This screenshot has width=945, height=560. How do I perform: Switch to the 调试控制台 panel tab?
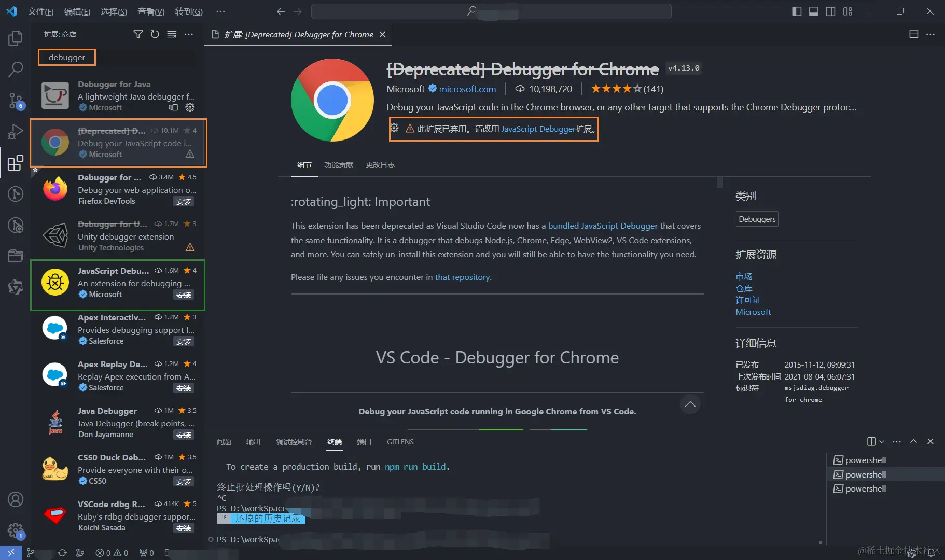(294, 442)
